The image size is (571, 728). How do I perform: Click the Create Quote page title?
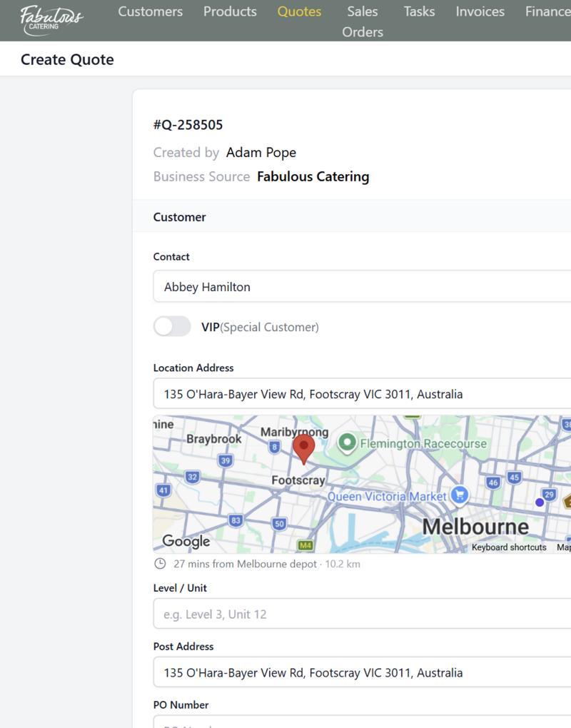click(x=67, y=59)
